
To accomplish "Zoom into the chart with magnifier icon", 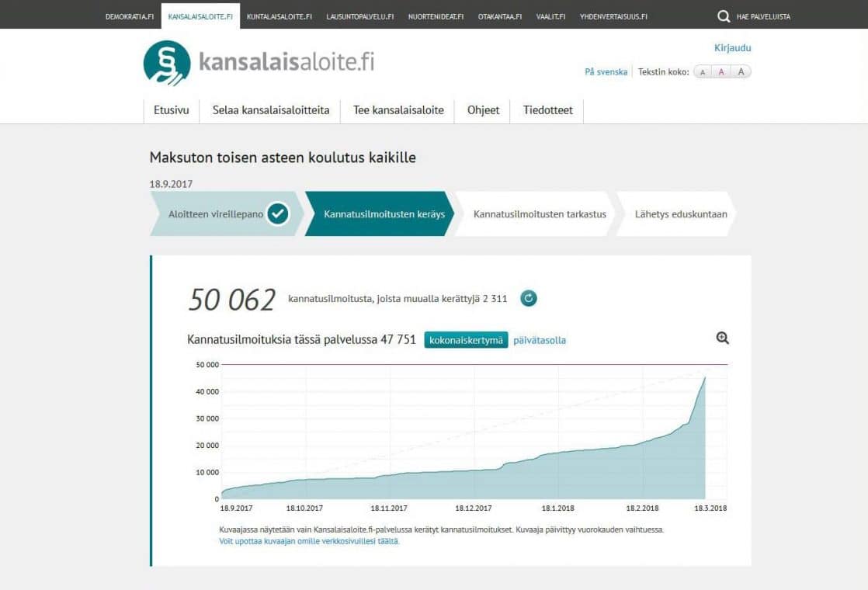I will pyautogui.click(x=722, y=338).
